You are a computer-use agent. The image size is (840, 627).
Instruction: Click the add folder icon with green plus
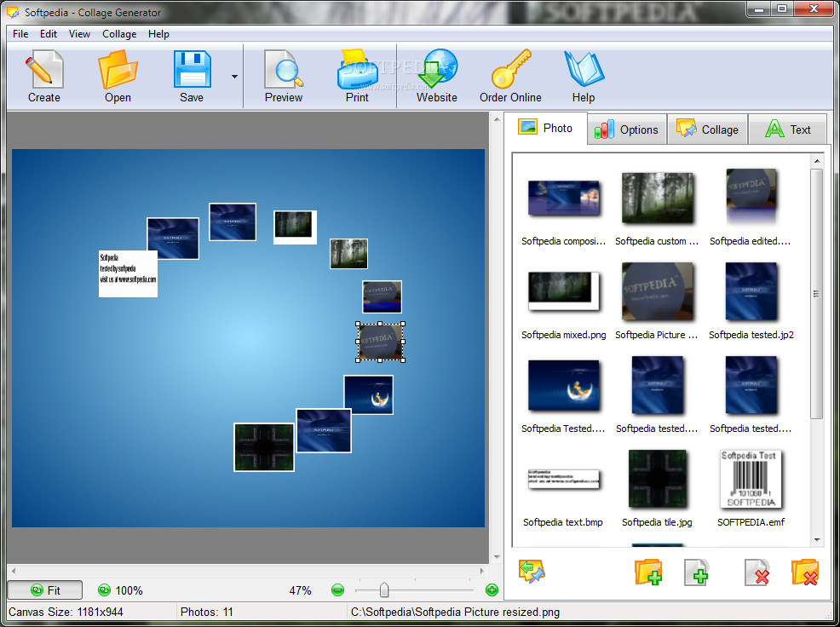tap(647, 572)
